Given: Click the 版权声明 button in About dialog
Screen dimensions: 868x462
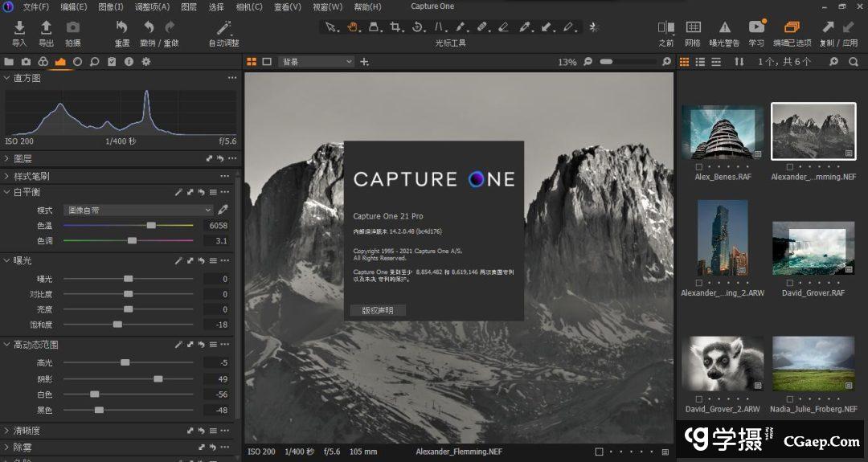Looking at the screenshot, I should coord(378,310).
